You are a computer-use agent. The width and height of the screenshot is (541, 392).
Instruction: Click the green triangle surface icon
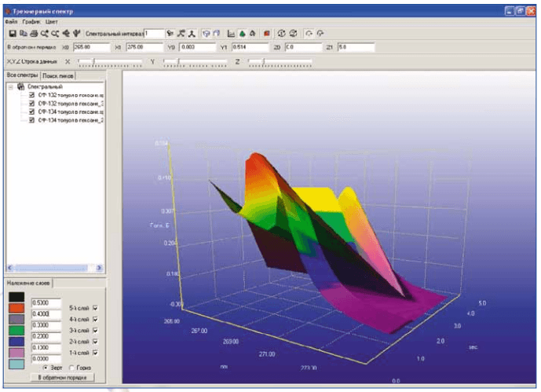click(242, 34)
